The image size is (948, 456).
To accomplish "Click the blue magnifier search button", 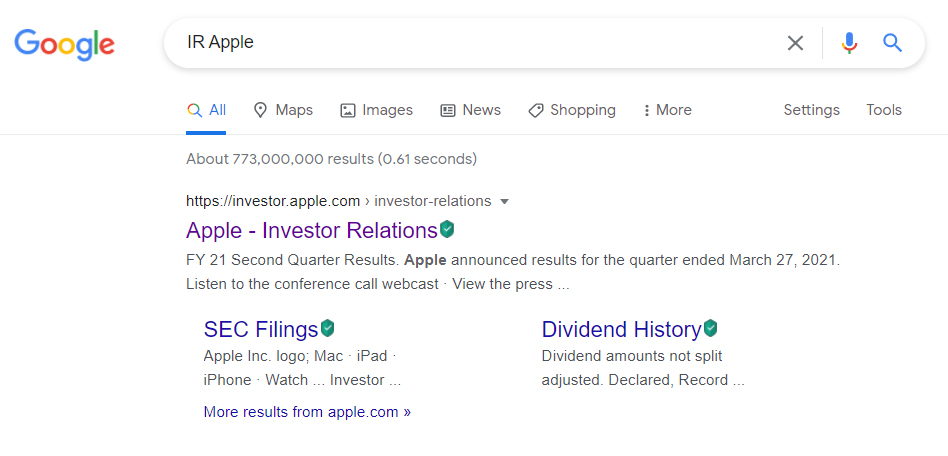I will [892, 43].
